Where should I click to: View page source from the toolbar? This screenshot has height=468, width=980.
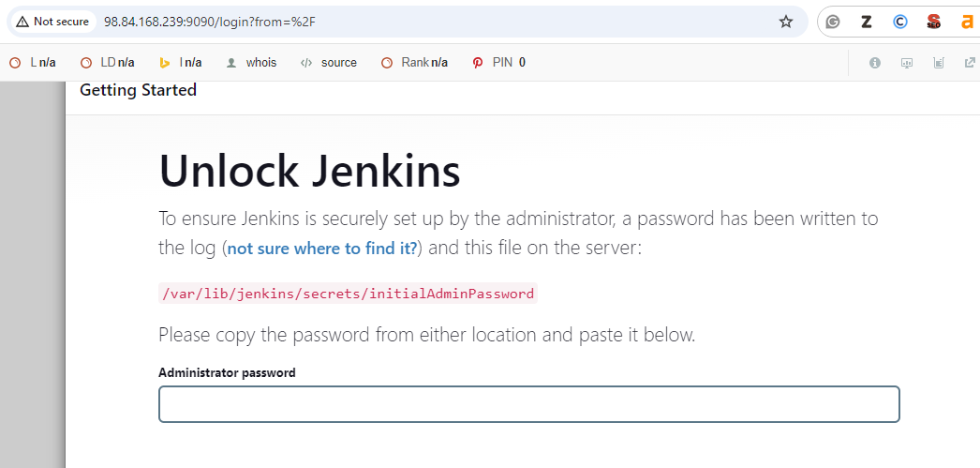point(328,63)
